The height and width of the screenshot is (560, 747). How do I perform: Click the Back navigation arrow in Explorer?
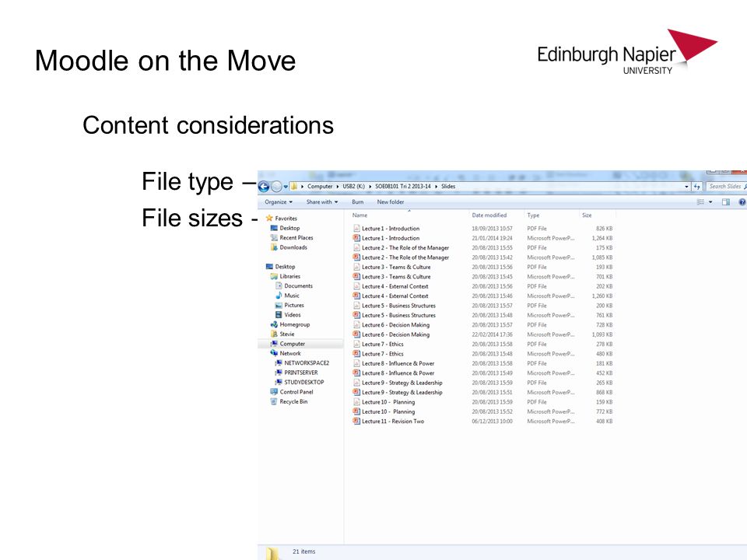click(264, 187)
